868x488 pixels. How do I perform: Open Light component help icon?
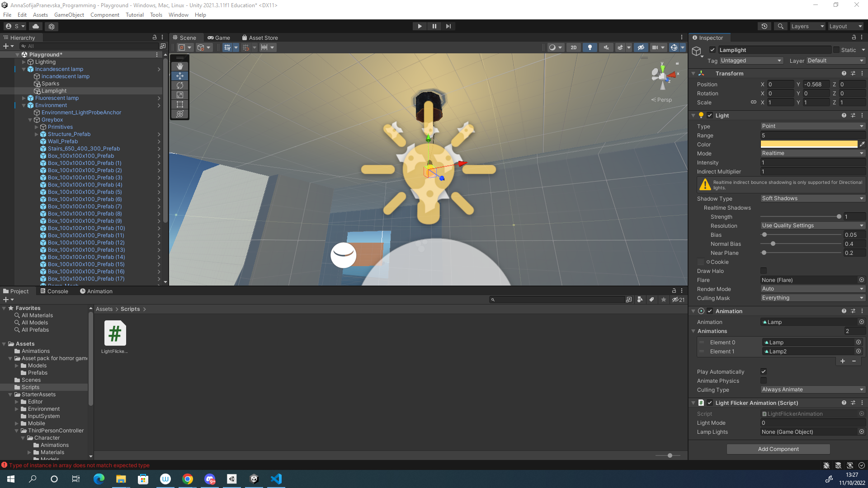coord(844,115)
